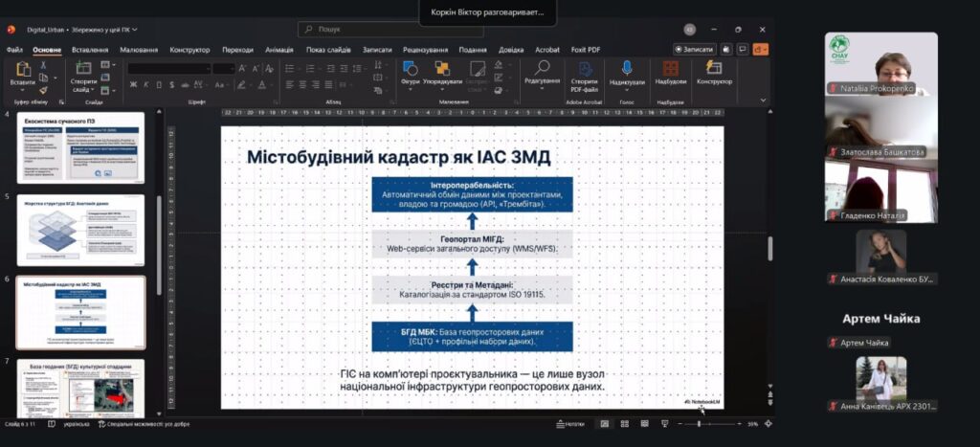Switch to slide sorter view
The height and width of the screenshot is (447, 980).
click(625, 423)
